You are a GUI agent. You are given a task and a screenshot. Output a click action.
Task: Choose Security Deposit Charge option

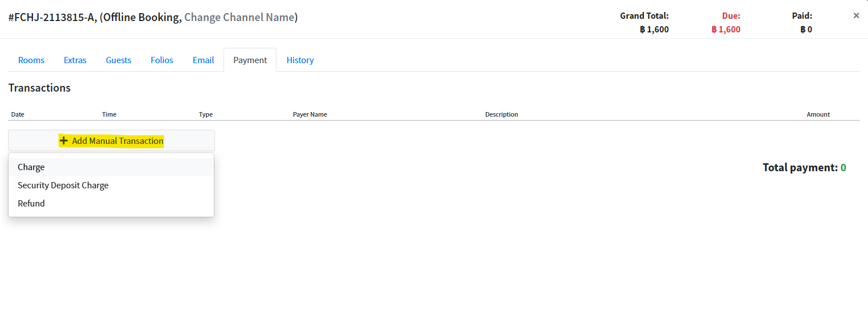(x=63, y=185)
